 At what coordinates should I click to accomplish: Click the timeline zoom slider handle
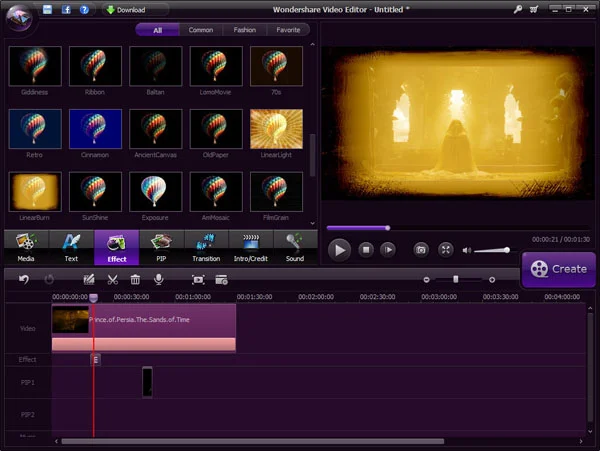pyautogui.click(x=455, y=280)
